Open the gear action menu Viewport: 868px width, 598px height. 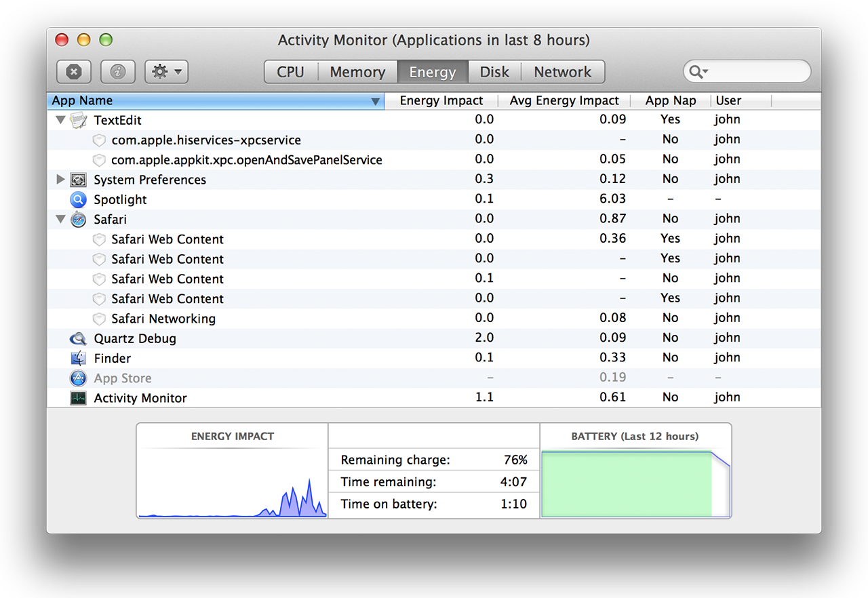click(166, 72)
